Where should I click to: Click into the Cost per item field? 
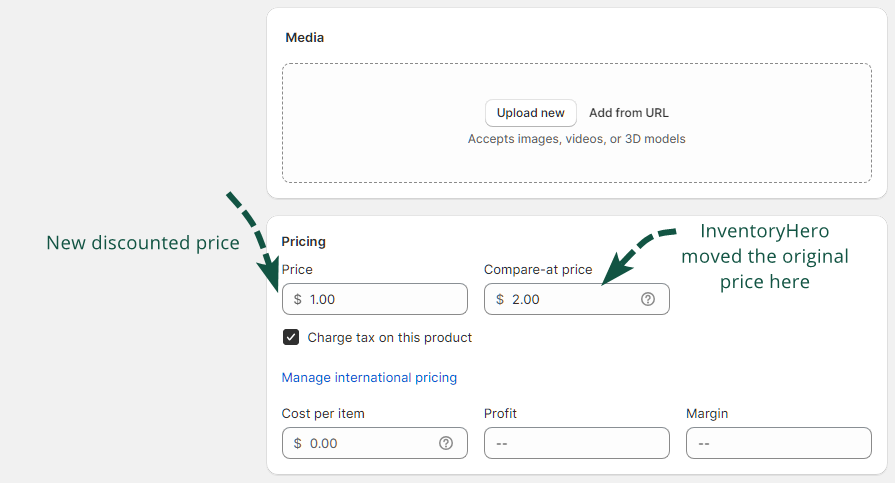coord(365,443)
